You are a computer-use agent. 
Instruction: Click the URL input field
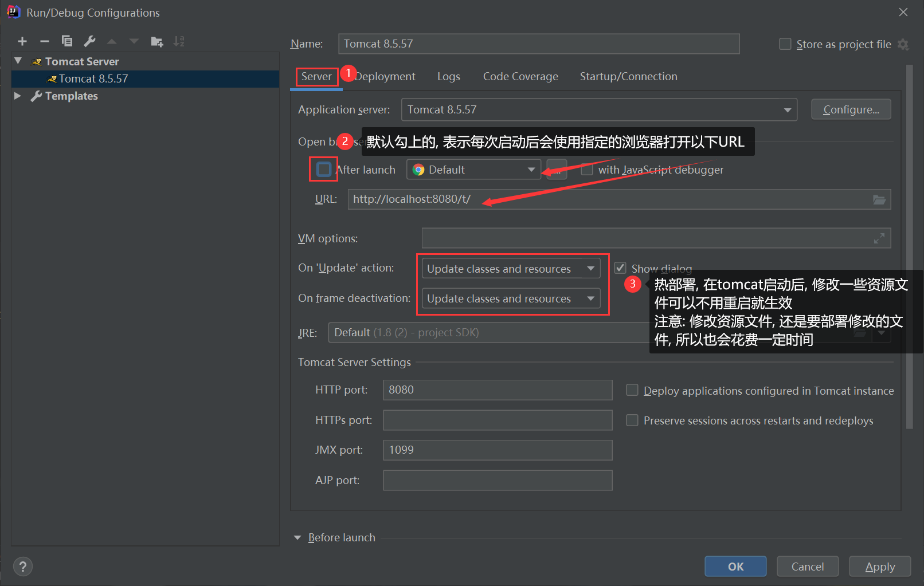[619, 199]
